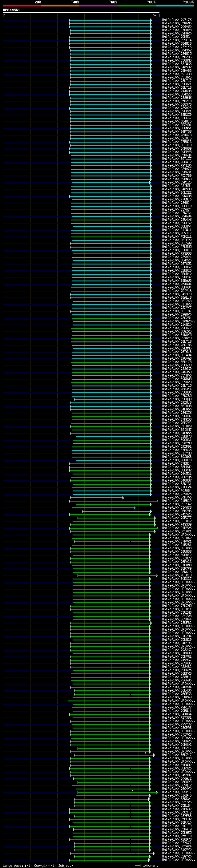
Task: Open hit UniRef100_Q07176
Action: 177,20
